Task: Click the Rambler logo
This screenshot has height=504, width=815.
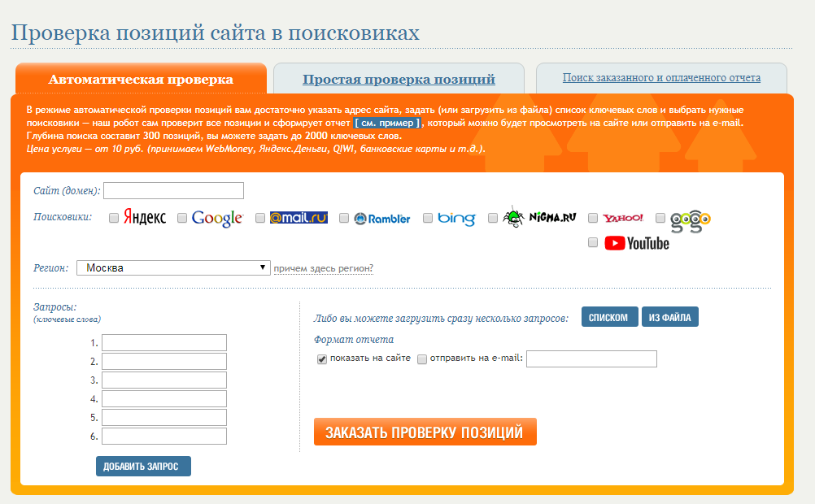Action: [x=382, y=219]
